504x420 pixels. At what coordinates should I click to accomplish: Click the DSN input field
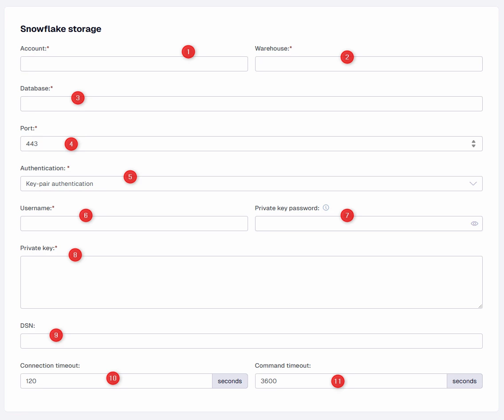point(252,341)
